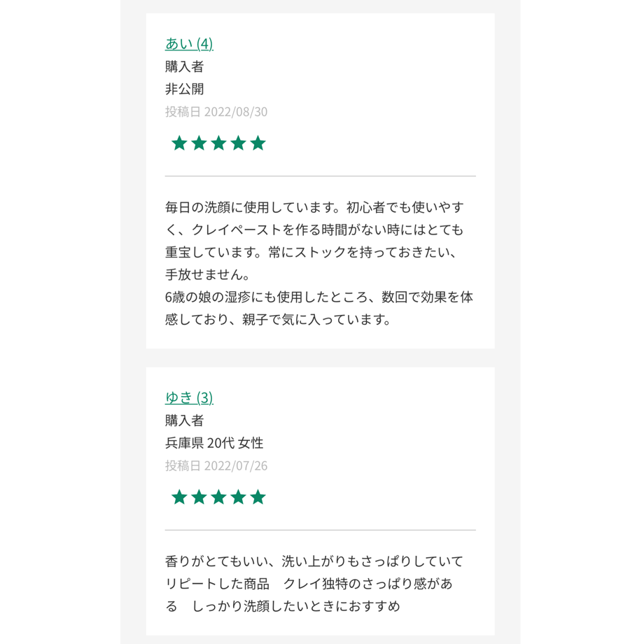The image size is (644, 644).
Task: Click fourth star in あい's rating
Action: point(238,143)
